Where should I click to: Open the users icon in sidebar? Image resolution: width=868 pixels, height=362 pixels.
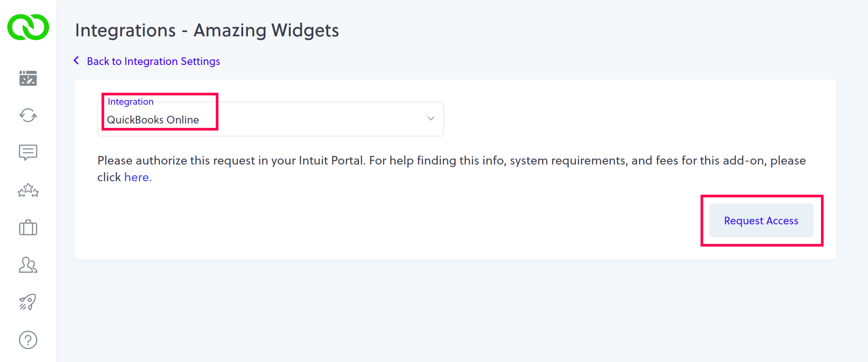point(28,265)
